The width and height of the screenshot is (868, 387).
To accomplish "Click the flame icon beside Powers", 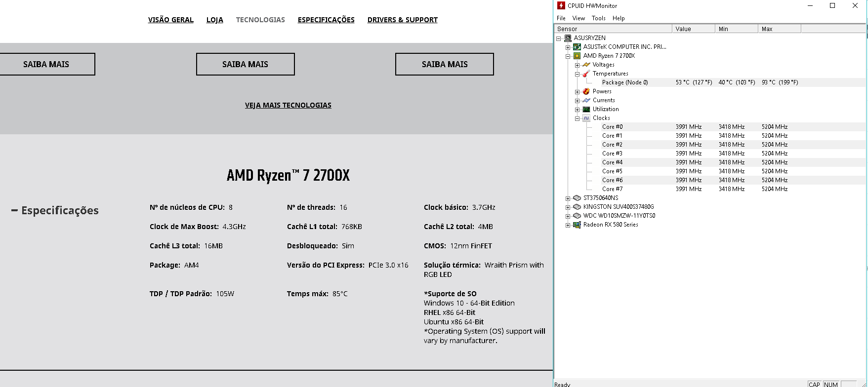I will tap(586, 91).
